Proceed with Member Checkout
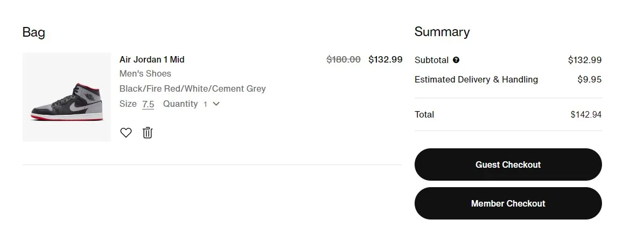This screenshot has height=240, width=644. coord(508,203)
